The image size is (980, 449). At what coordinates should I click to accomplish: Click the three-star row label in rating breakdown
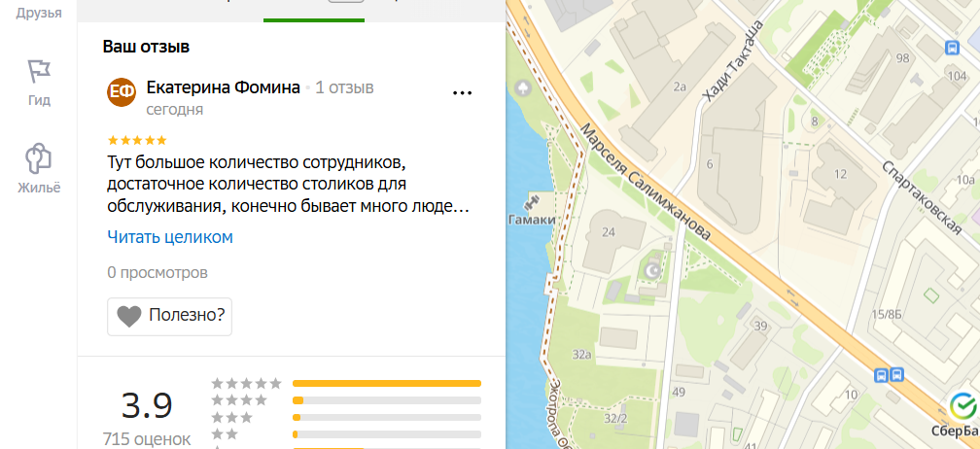click(231, 417)
